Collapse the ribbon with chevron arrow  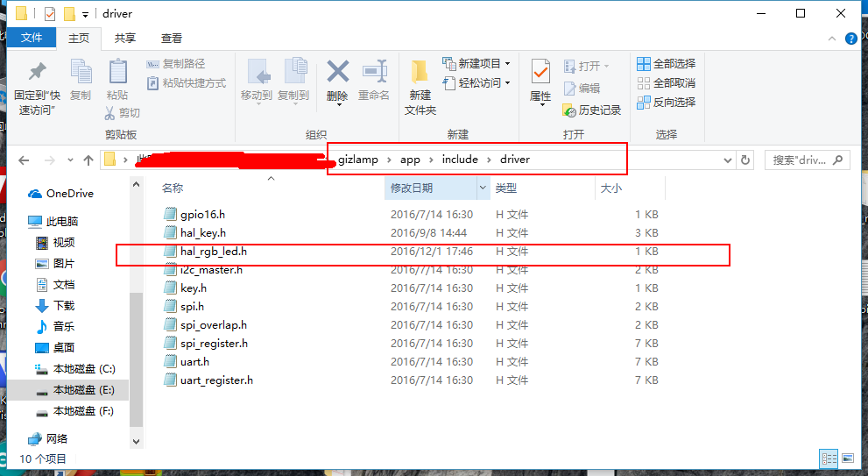point(831,39)
